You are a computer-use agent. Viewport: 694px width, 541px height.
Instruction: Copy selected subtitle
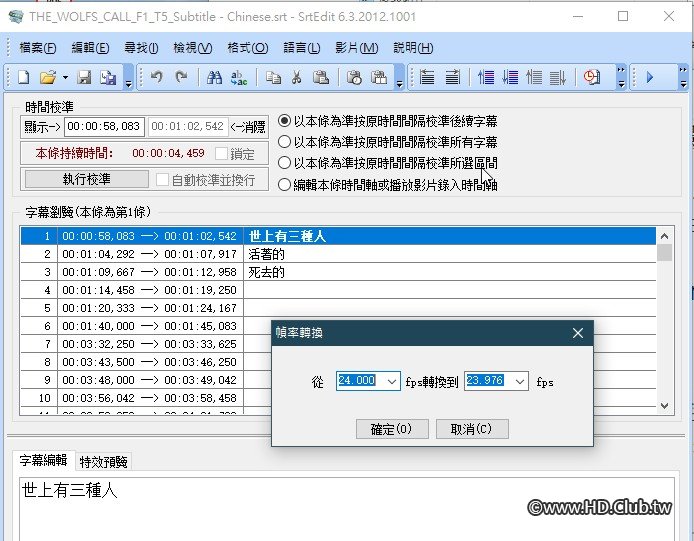[x=273, y=77]
